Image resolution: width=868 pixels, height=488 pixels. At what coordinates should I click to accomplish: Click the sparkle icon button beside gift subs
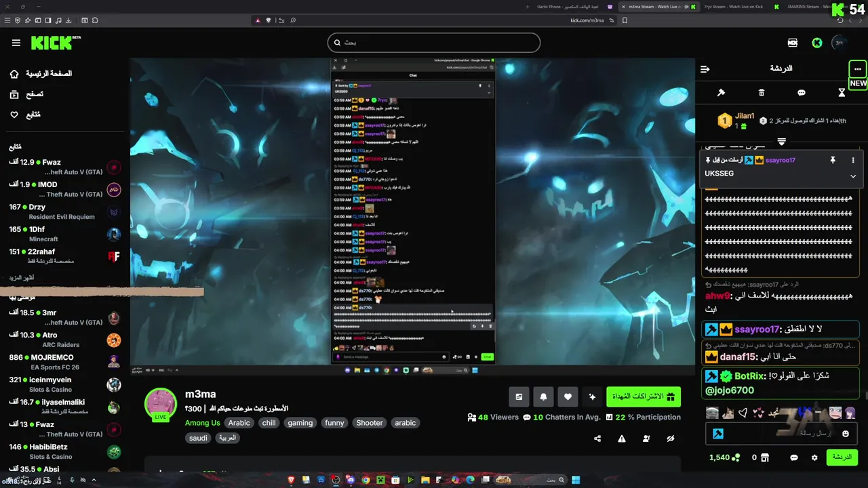click(x=592, y=396)
